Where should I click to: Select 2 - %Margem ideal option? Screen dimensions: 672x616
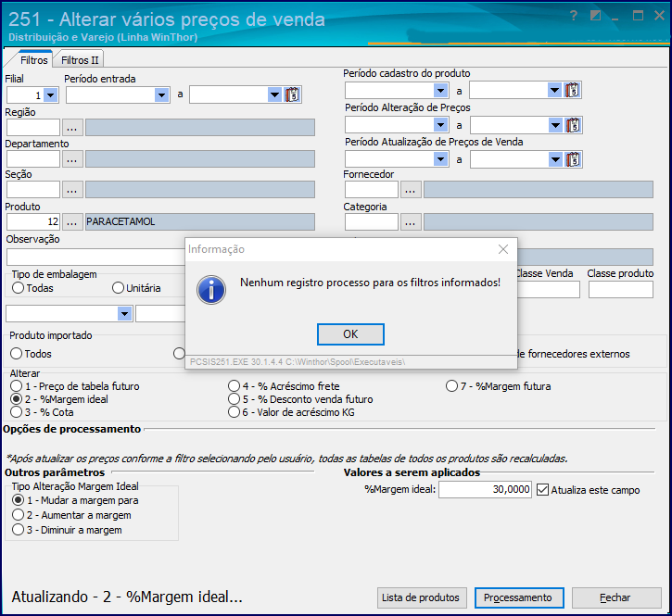(17, 399)
